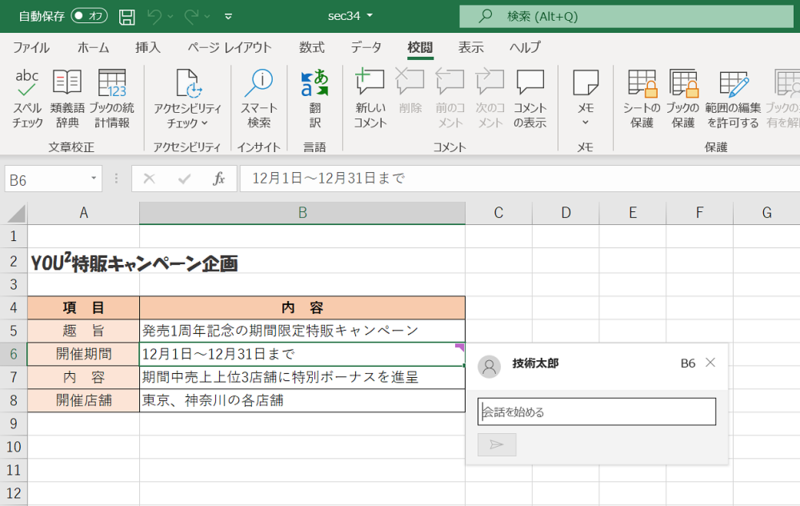Click the formula bar text field
The image size is (800, 506).
pos(520,179)
